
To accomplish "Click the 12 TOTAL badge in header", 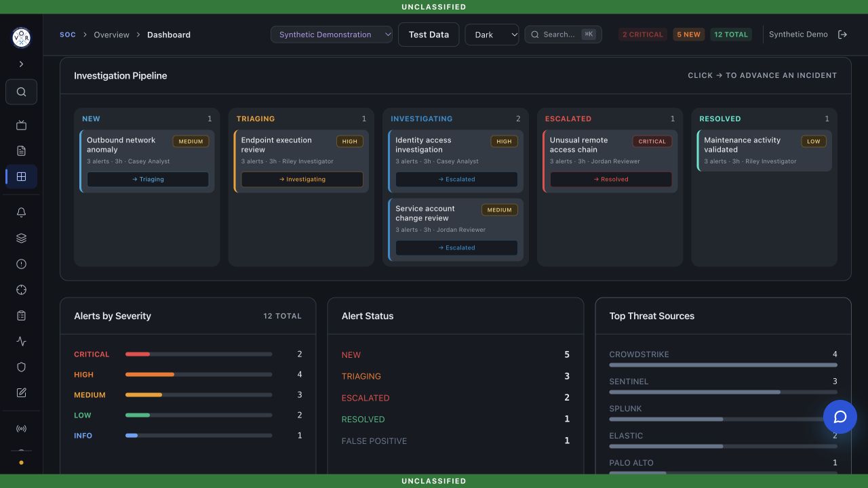I will coord(731,35).
